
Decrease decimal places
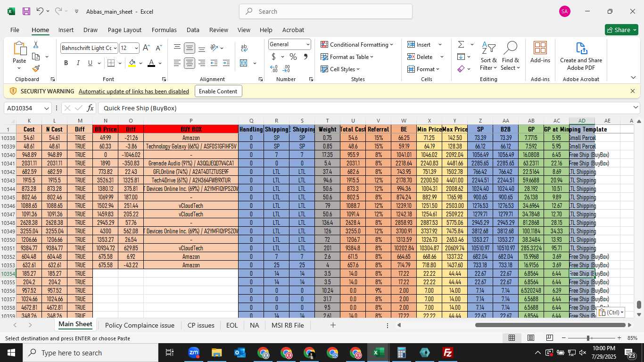click(x=287, y=69)
